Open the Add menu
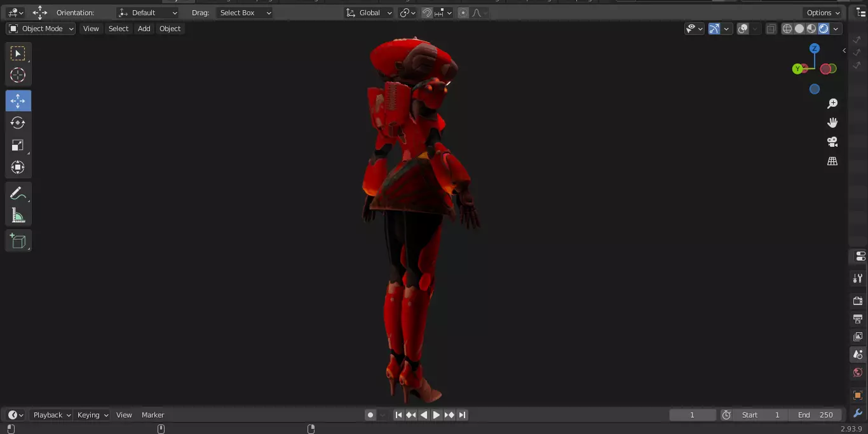Screen dimensions: 868x434 [144, 29]
